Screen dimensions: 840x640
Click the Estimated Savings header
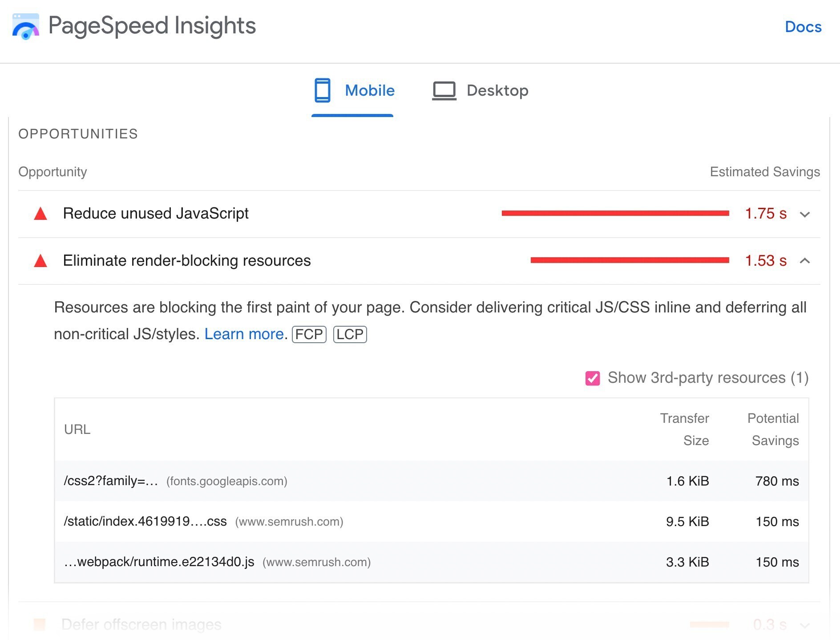(x=765, y=172)
